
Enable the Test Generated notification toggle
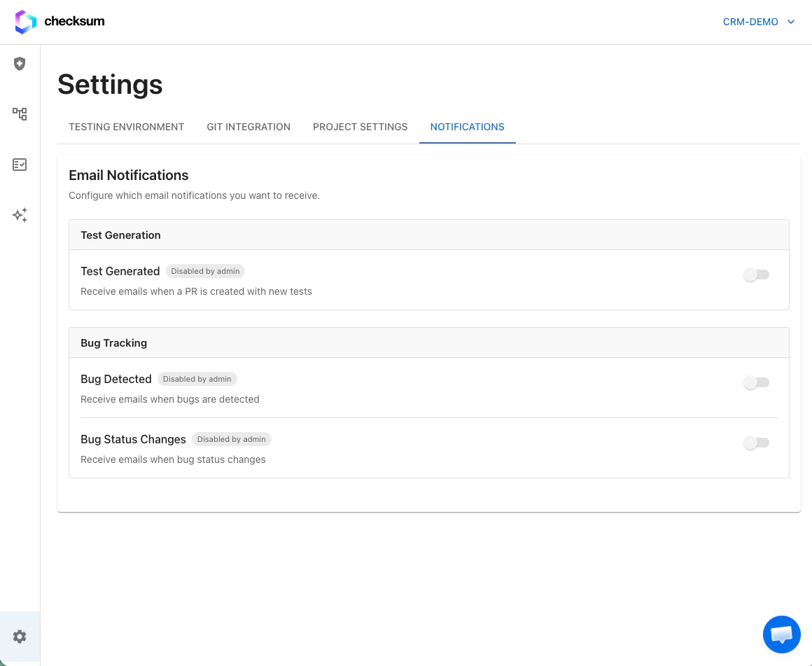coord(757,275)
